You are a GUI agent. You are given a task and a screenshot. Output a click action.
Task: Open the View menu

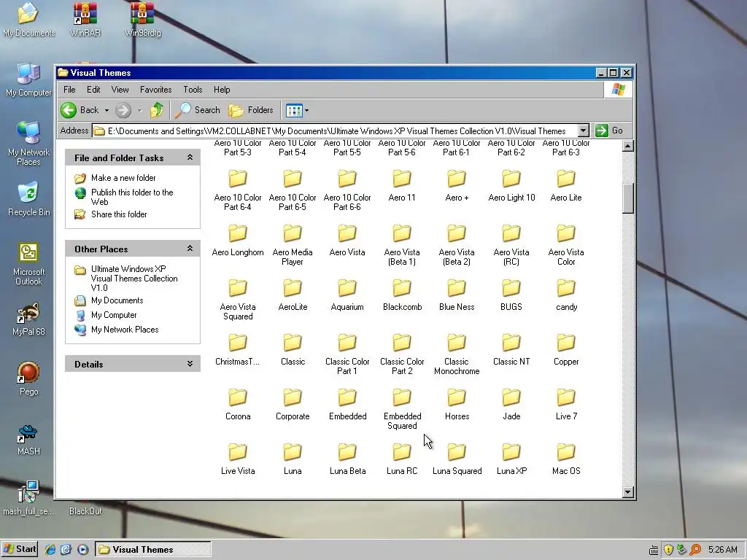pyautogui.click(x=120, y=90)
